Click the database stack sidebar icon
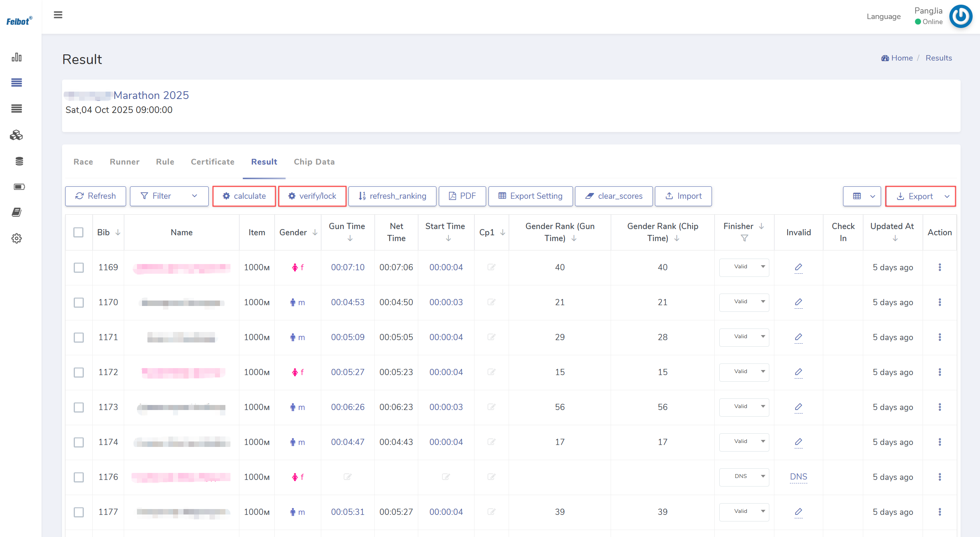The width and height of the screenshot is (980, 537). tap(19, 161)
